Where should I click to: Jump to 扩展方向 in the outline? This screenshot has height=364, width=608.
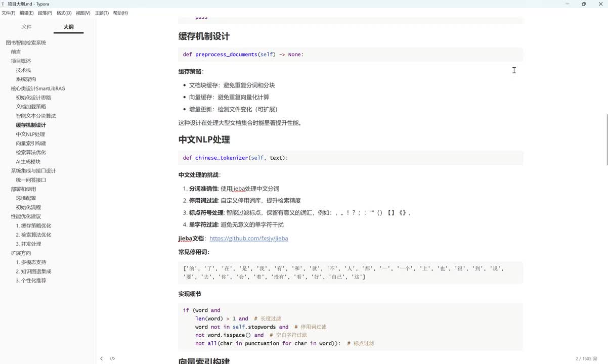pyautogui.click(x=21, y=253)
